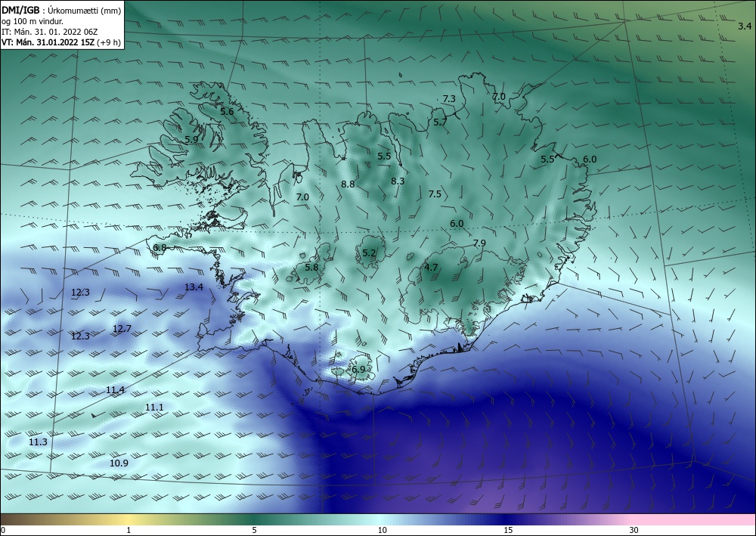Click the 12.7 value over the ocean

coord(122,328)
